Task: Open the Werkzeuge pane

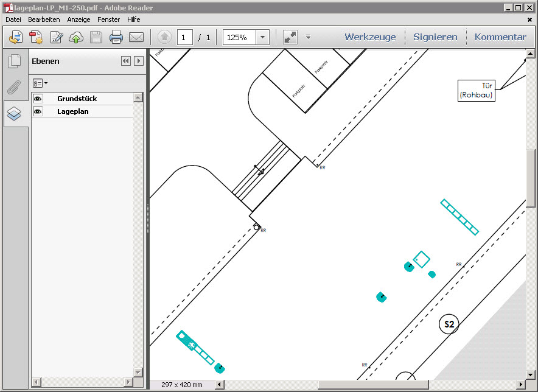Action: coord(370,37)
